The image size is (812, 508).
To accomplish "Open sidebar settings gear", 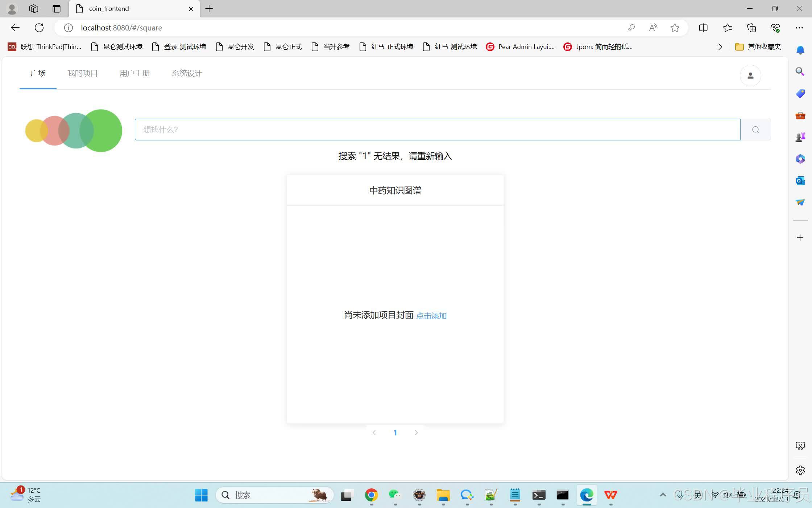I will 800,470.
